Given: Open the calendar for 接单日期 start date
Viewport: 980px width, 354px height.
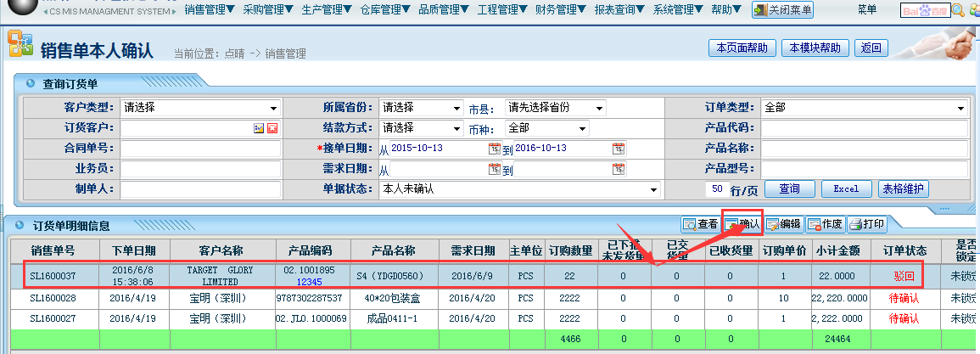Looking at the screenshot, I should [494, 149].
